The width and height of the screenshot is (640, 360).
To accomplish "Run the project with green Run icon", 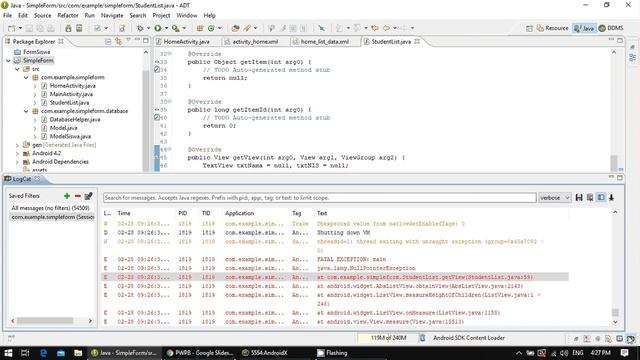I will click(x=158, y=28).
